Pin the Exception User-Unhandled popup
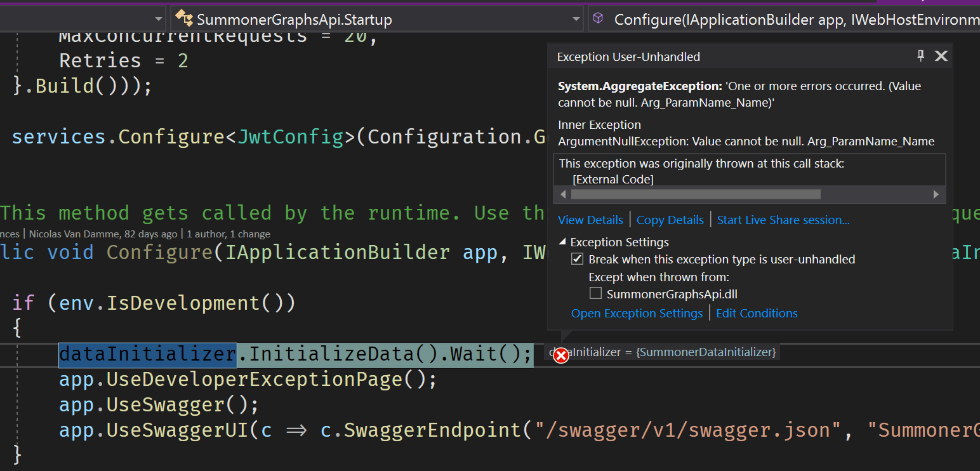 pos(920,56)
